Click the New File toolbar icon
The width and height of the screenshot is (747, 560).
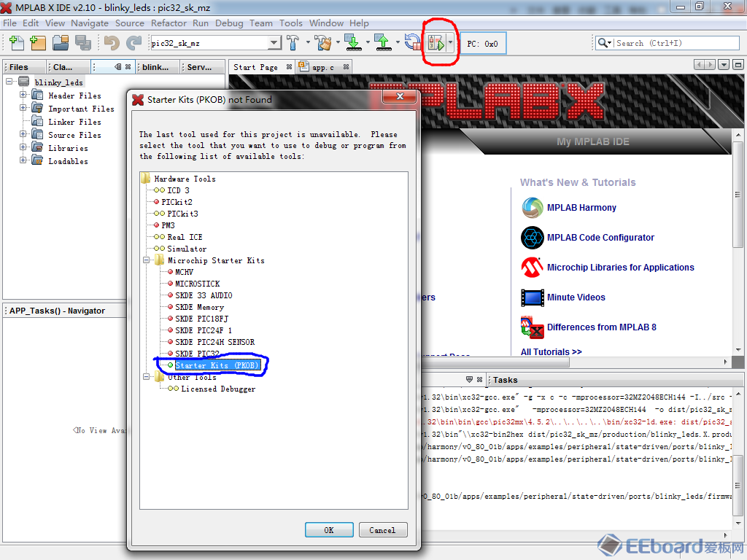tap(16, 43)
